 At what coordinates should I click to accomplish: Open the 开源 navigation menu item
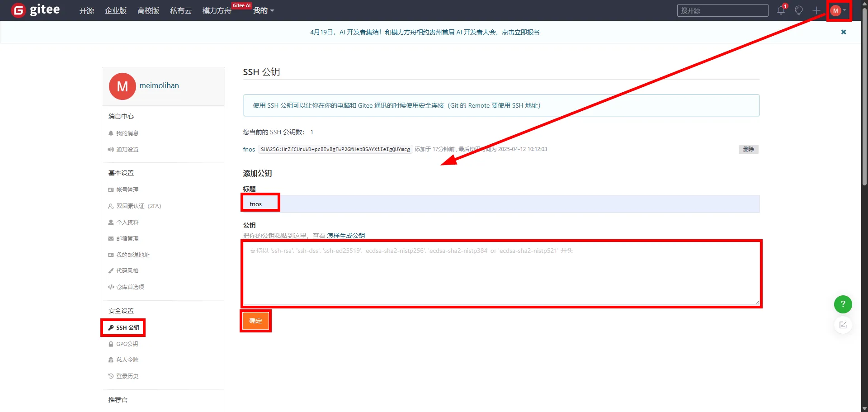point(86,10)
